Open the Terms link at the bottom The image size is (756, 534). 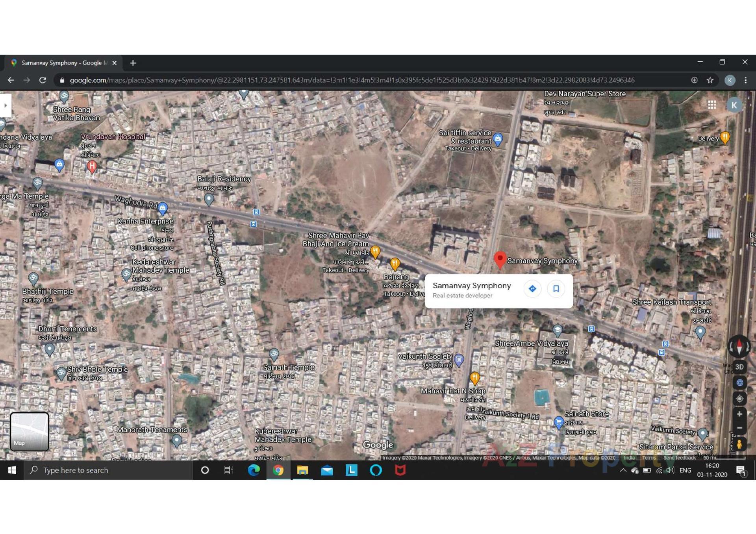coord(648,458)
